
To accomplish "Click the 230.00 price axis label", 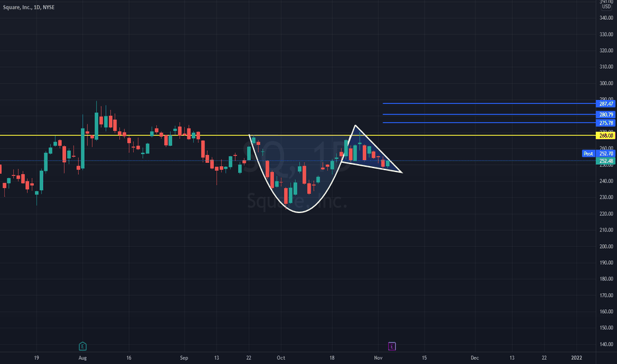I will point(606,197).
